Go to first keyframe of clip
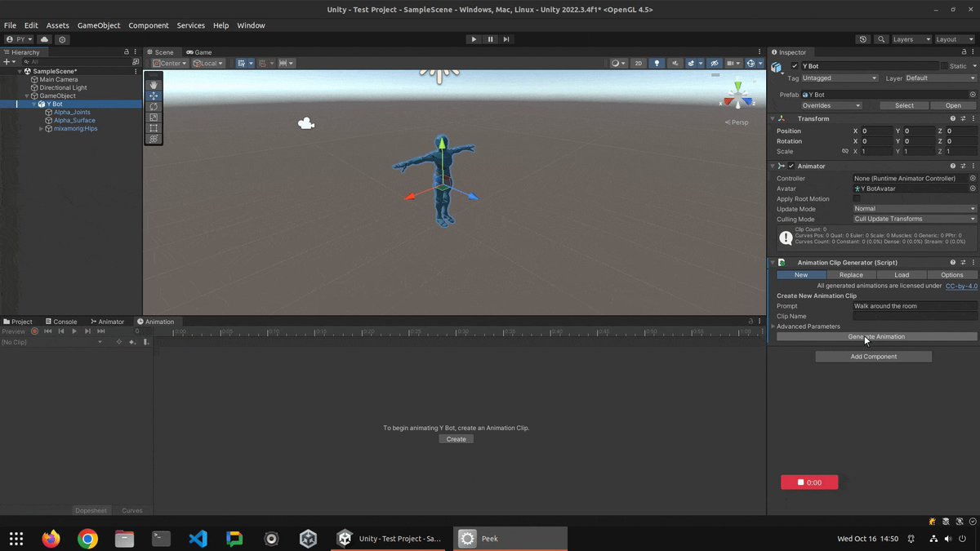 tap(47, 331)
